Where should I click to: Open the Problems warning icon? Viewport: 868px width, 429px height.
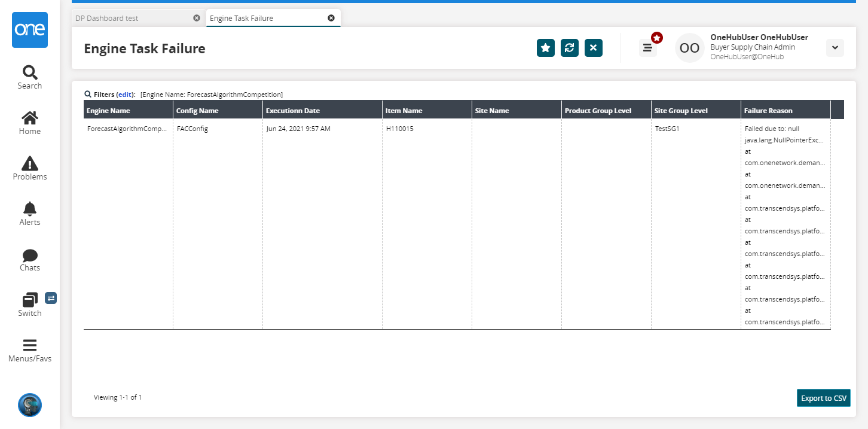click(30, 163)
